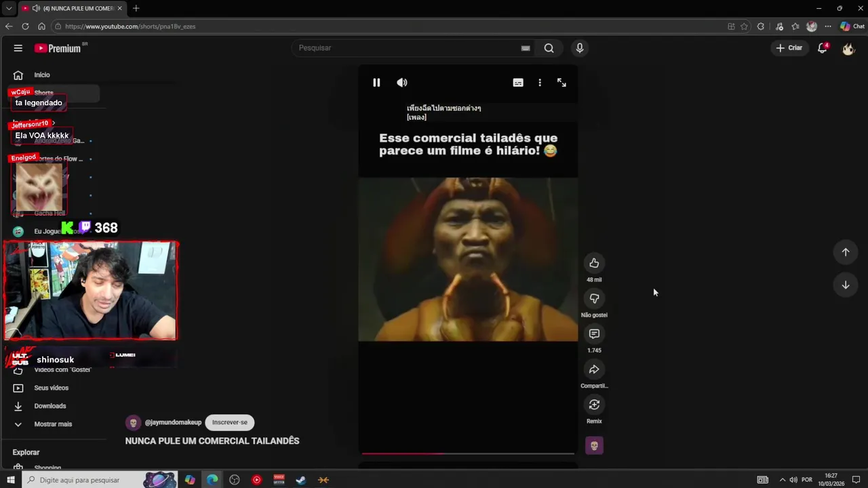The width and height of the screenshot is (868, 488).
Task: Open the favorites list icon
Action: [x=795, y=26]
